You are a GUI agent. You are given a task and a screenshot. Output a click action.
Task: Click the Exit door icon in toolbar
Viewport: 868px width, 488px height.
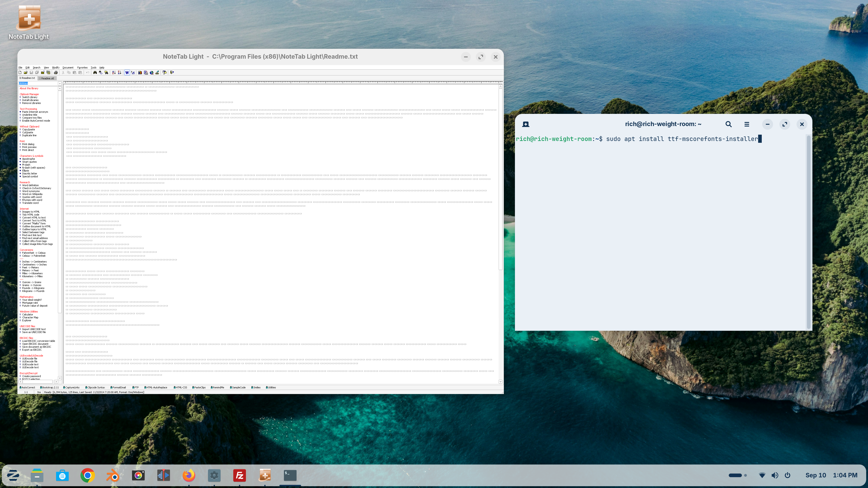click(172, 72)
